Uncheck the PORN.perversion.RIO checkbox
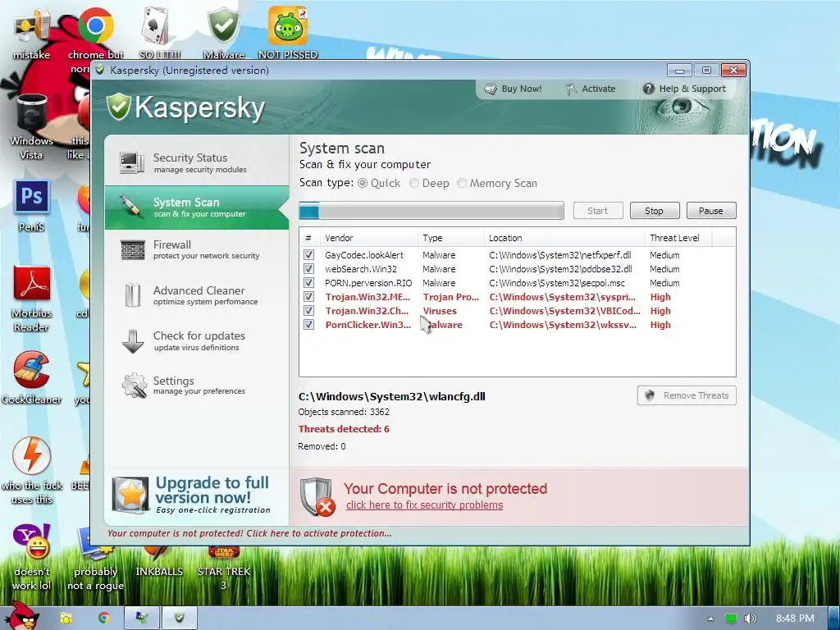 [308, 283]
